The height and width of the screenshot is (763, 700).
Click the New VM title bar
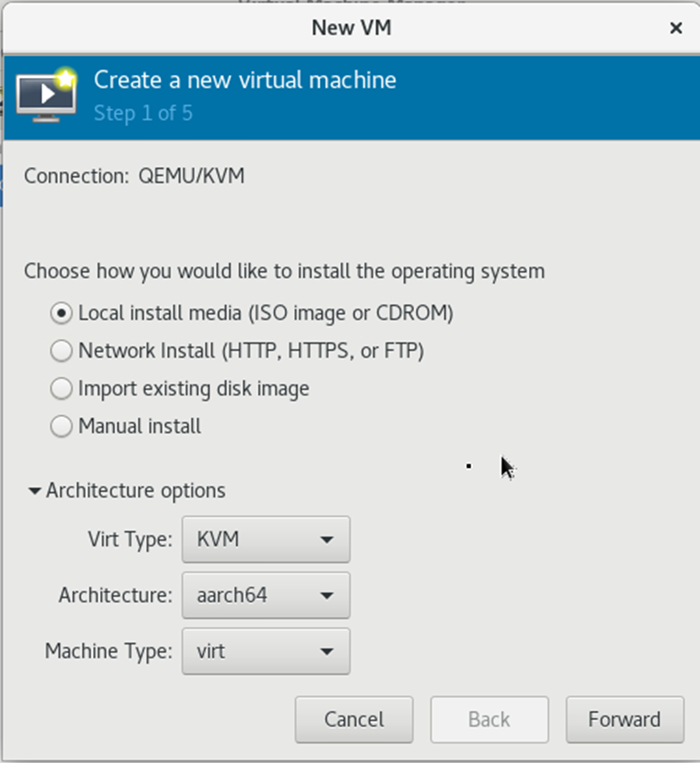point(351,28)
